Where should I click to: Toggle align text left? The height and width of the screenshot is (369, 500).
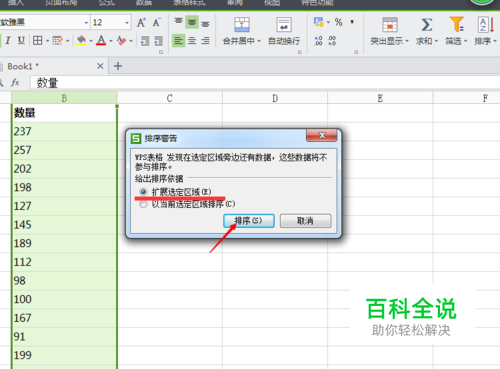[x=179, y=41]
